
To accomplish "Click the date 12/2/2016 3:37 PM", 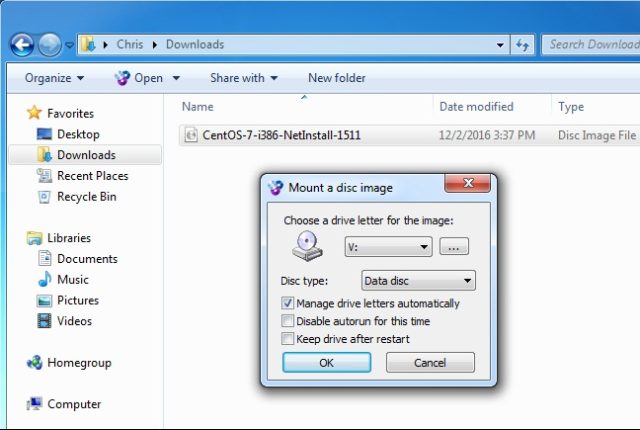I will (487, 135).
